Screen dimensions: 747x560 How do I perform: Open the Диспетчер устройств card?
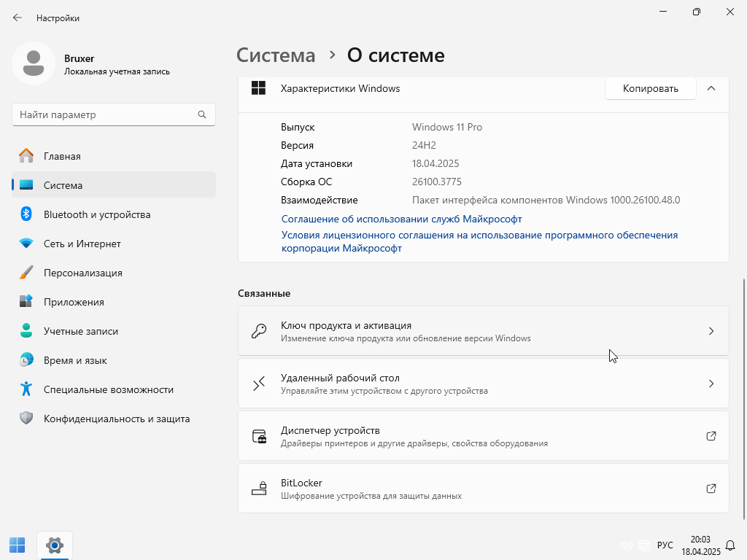[484, 436]
